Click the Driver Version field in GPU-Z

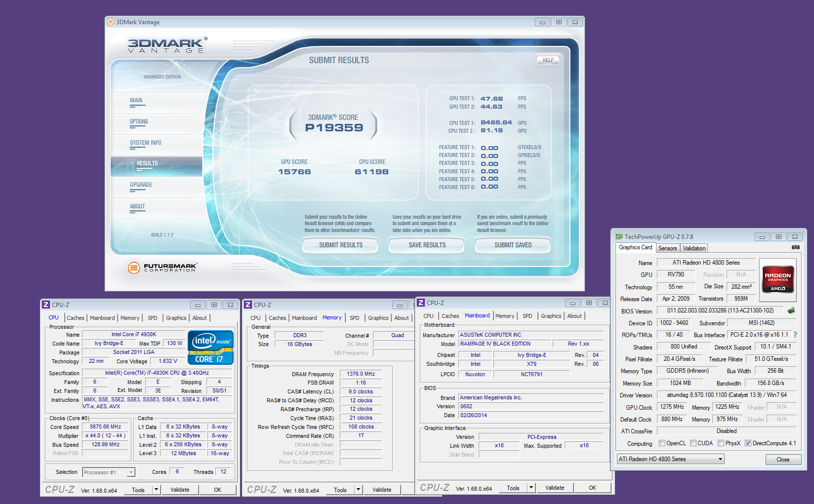[x=727, y=395]
